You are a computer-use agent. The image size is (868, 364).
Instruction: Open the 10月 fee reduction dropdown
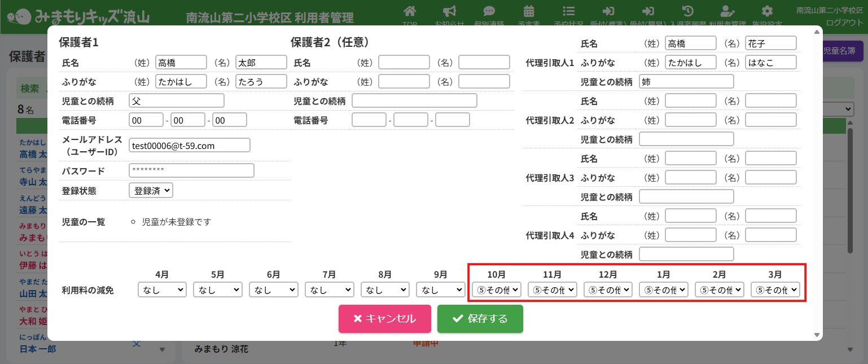(496, 290)
